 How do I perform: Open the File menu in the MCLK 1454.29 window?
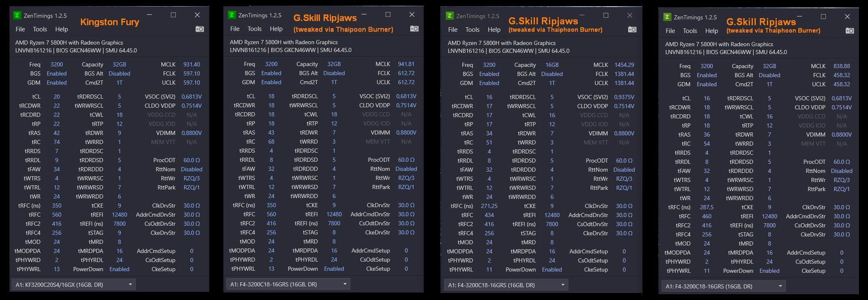click(453, 30)
